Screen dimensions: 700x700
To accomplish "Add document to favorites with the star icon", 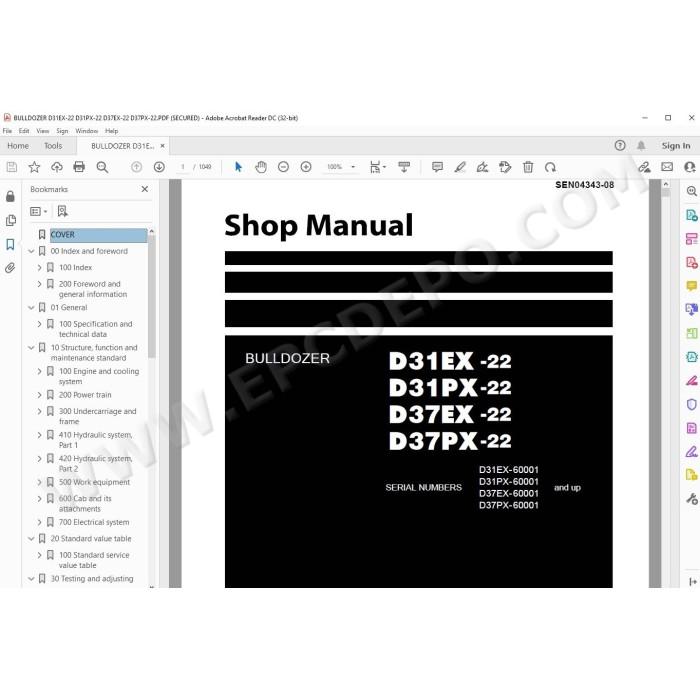I will [x=34, y=167].
